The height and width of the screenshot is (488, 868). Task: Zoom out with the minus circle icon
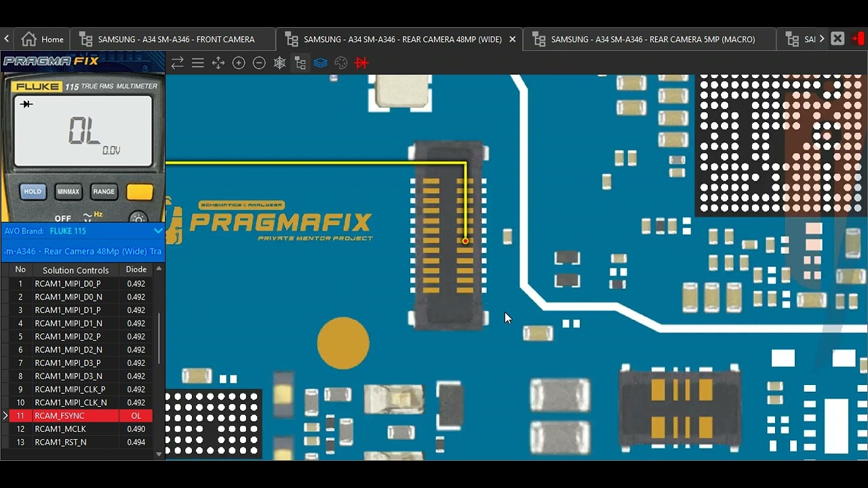coord(259,63)
